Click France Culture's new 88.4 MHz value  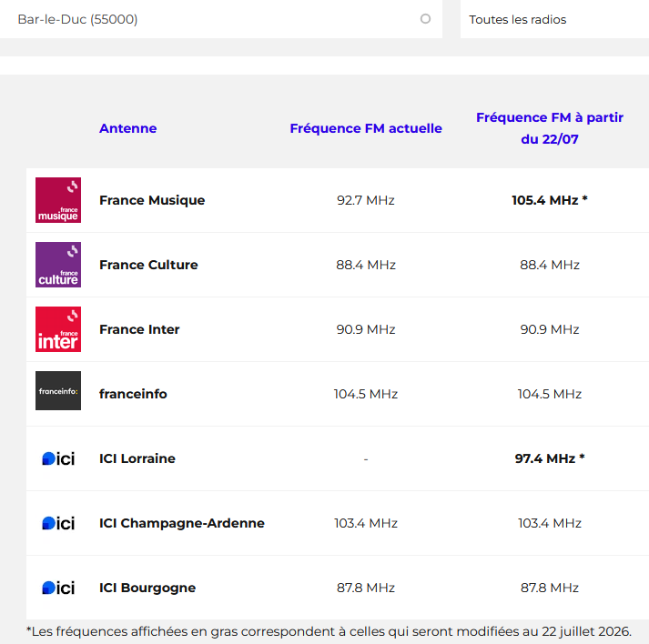point(550,265)
